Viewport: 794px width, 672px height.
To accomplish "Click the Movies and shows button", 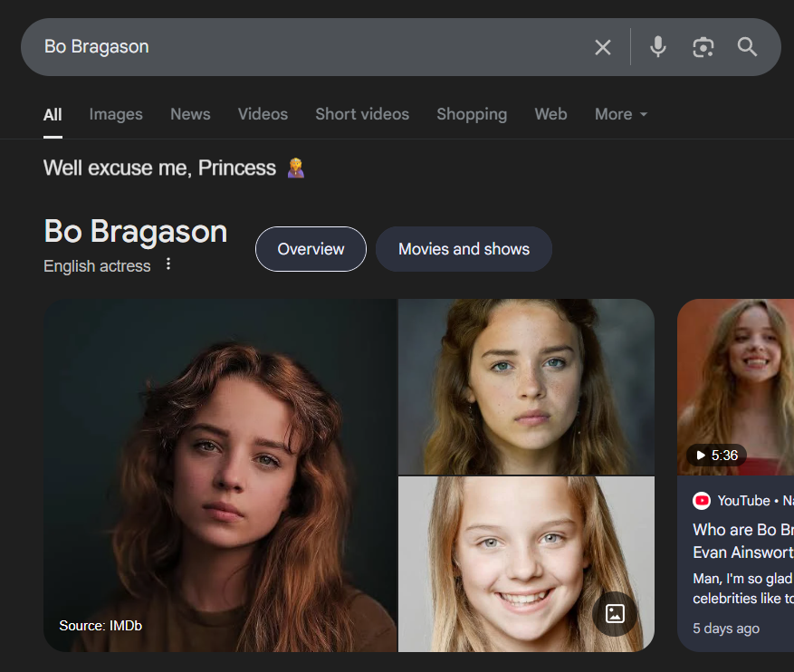I will coord(464,249).
